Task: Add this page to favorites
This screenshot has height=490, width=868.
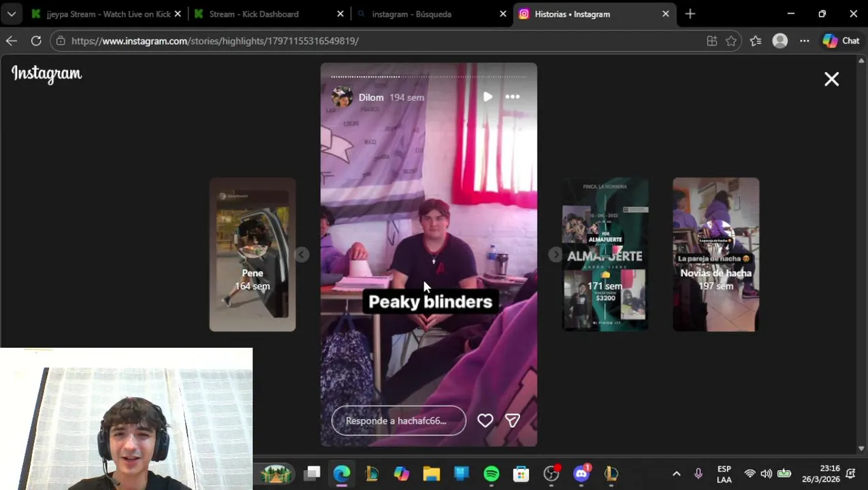Action: coord(731,41)
